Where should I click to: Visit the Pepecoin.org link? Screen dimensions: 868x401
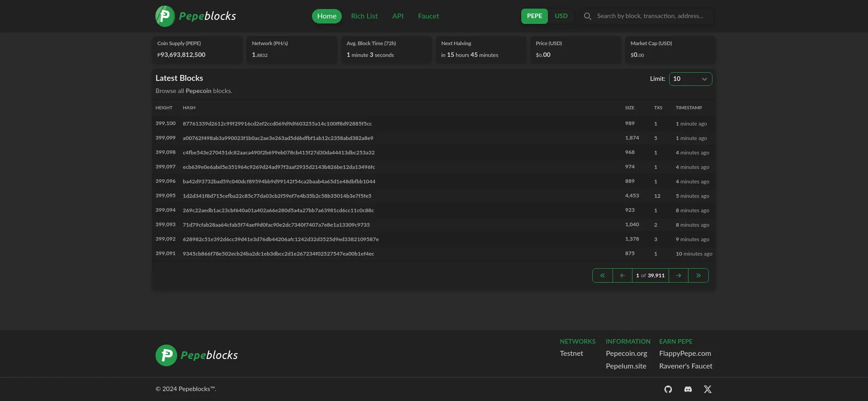[627, 354]
